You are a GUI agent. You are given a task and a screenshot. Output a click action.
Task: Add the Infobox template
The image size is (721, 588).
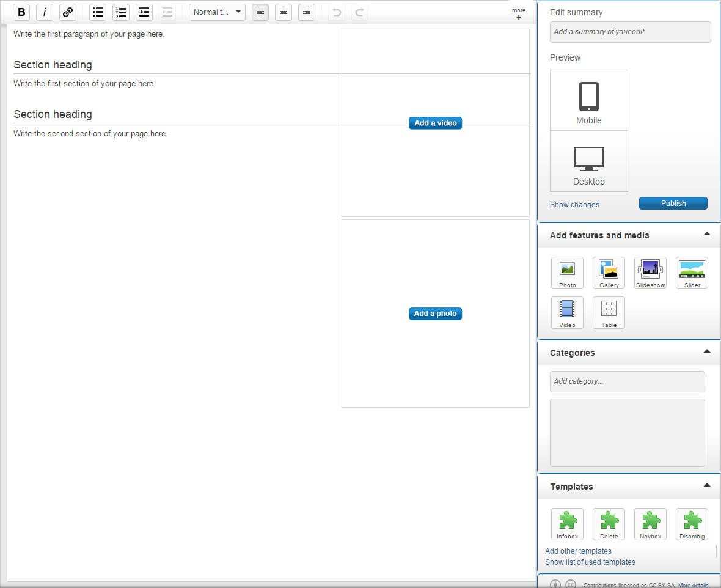click(567, 524)
